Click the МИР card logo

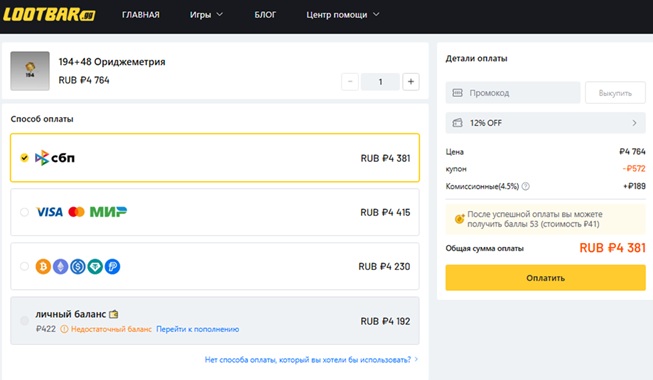tap(108, 212)
